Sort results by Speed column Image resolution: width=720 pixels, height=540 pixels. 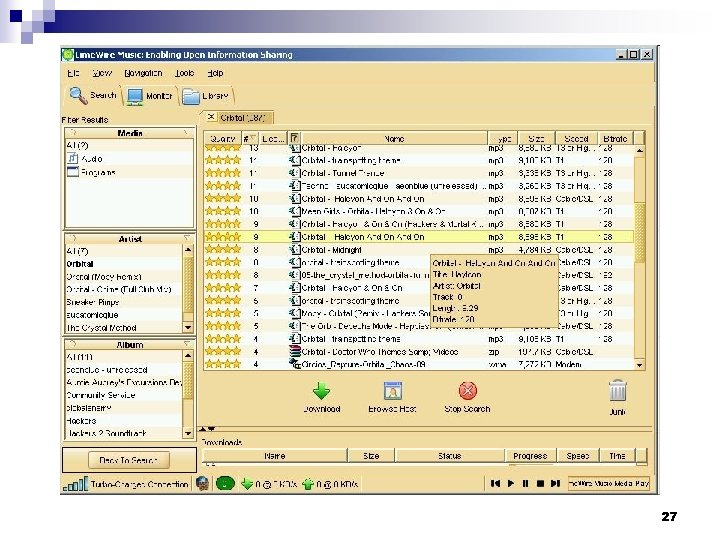[x=576, y=138]
